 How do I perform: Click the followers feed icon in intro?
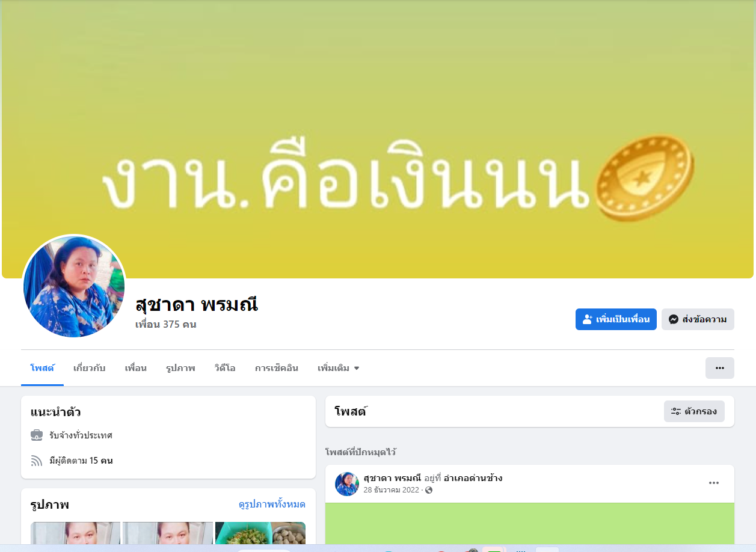(x=37, y=461)
